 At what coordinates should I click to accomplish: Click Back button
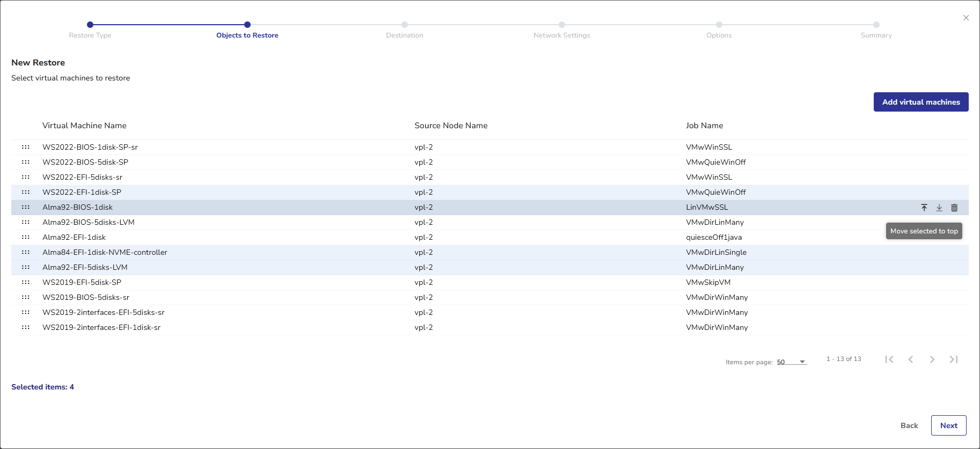909,425
